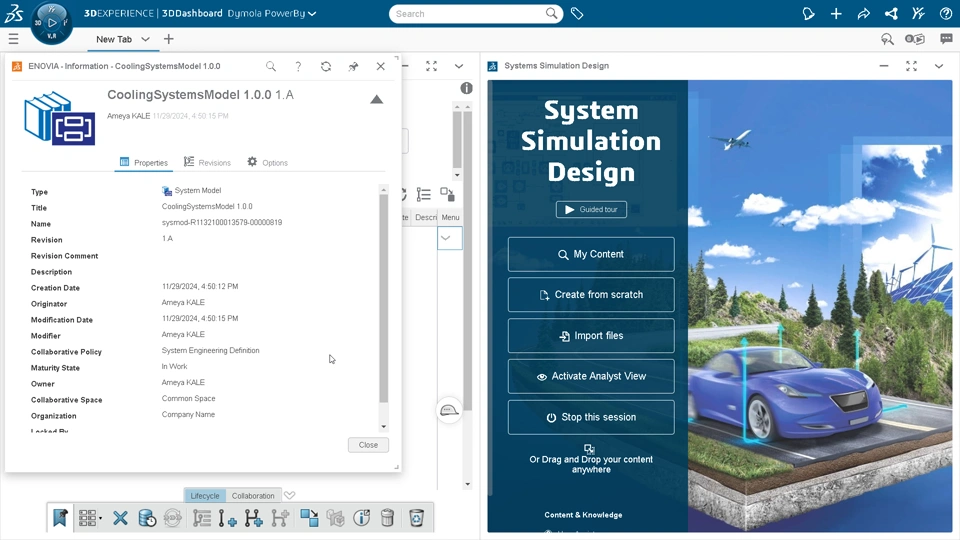Expand the Dymola PowerBy dashboard dropdown
Image resolution: width=960 pixels, height=540 pixels.
pos(312,13)
